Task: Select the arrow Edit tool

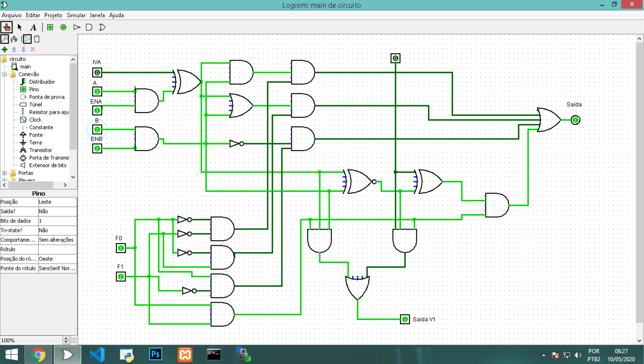Action: click(x=20, y=27)
